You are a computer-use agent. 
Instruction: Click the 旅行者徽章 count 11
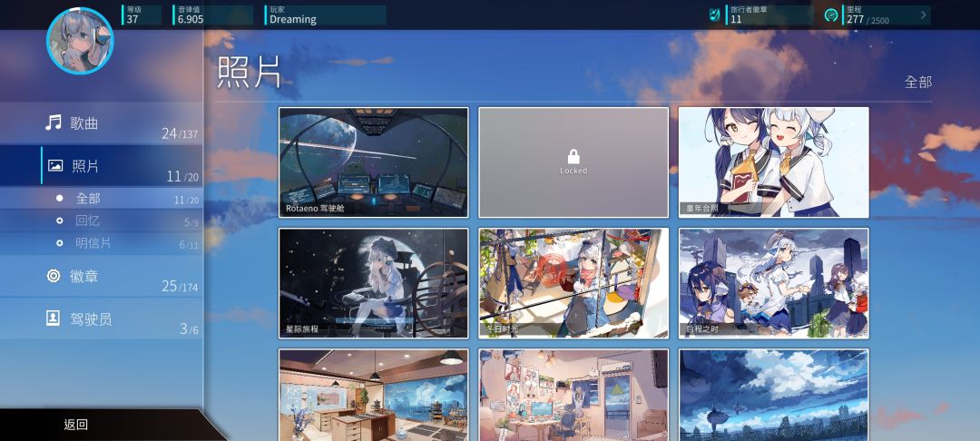(736, 19)
